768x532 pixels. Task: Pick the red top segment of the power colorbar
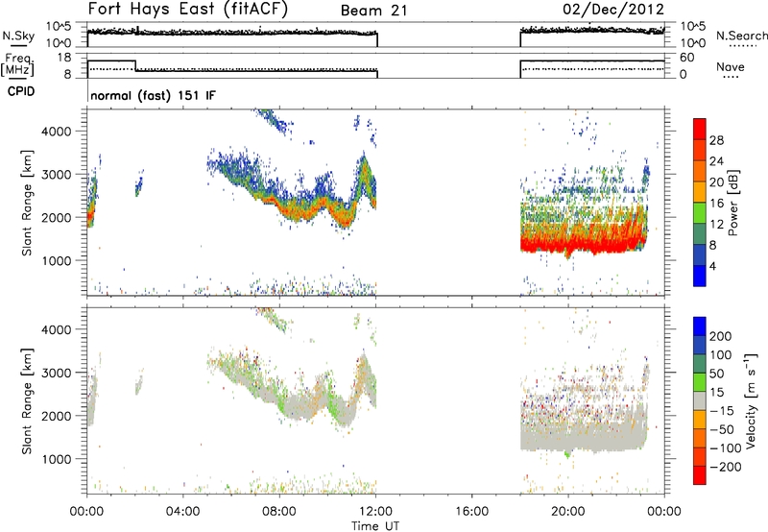[x=700, y=129]
